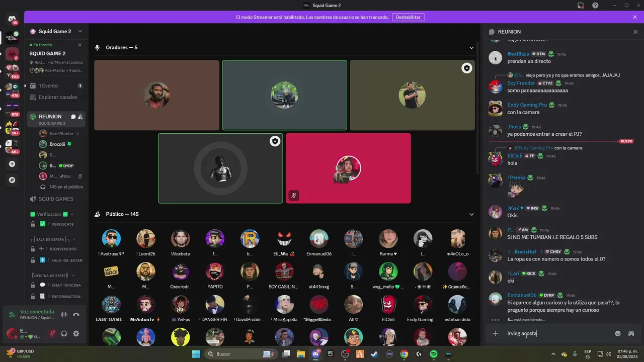Open connection info signal icon

coord(12,315)
